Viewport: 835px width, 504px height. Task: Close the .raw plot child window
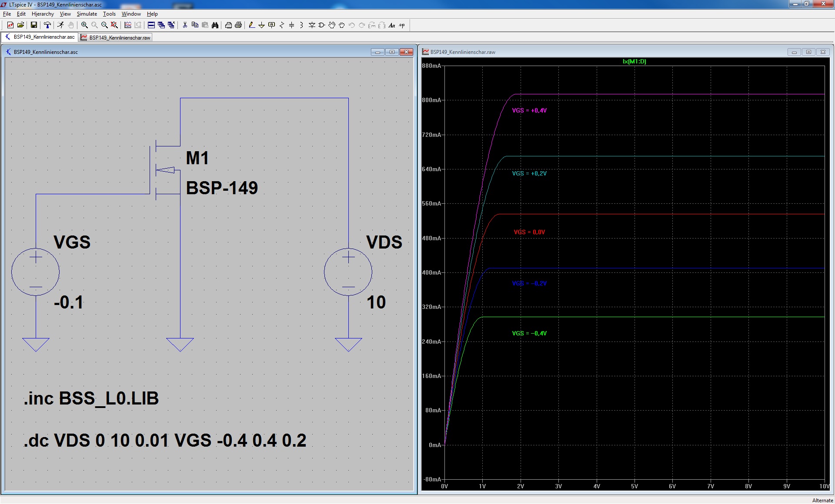[823, 52]
